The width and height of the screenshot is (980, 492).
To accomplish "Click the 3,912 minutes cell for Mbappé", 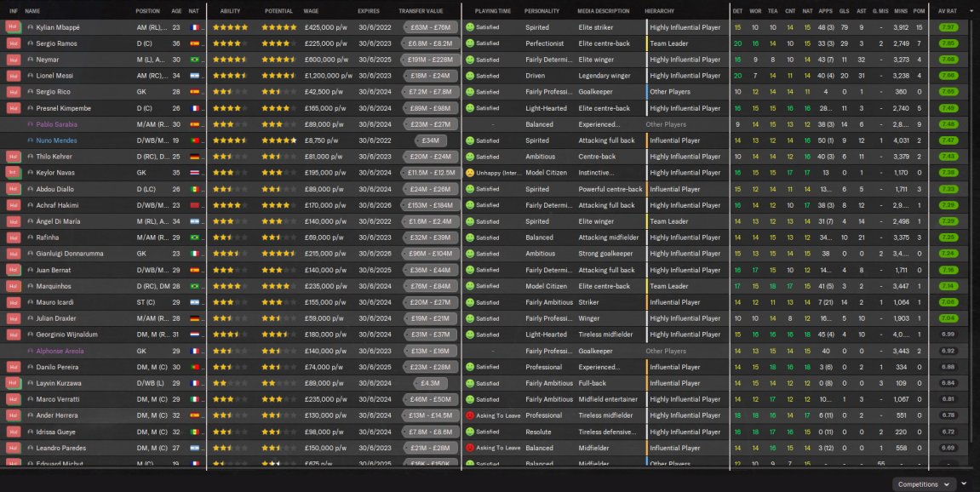I will [x=901, y=27].
